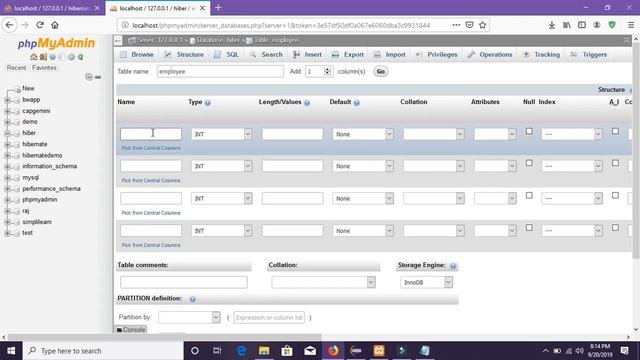Collapse the hiber database tree node
This screenshot has width=640, height=360.
click(7, 133)
